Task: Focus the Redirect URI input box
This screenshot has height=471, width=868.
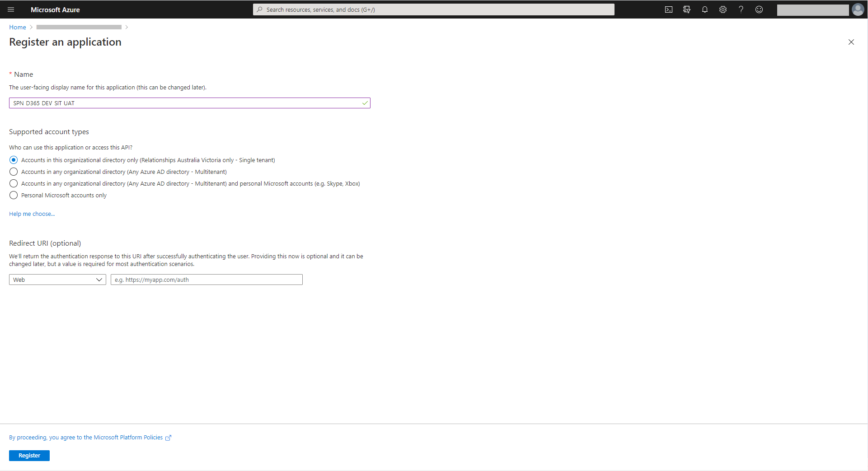Action: tap(206, 280)
